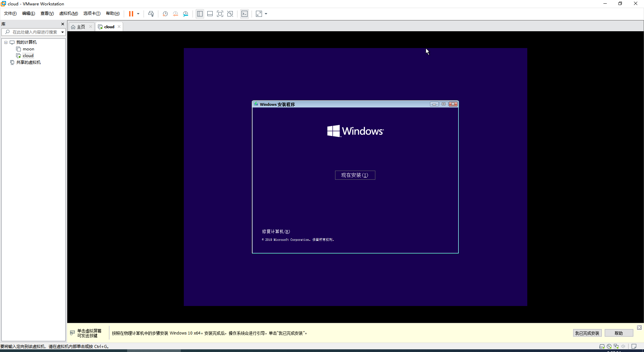Screen dimensions: 644x352
Task: Click the Microsoft copyright notice text
Action: 298,240
